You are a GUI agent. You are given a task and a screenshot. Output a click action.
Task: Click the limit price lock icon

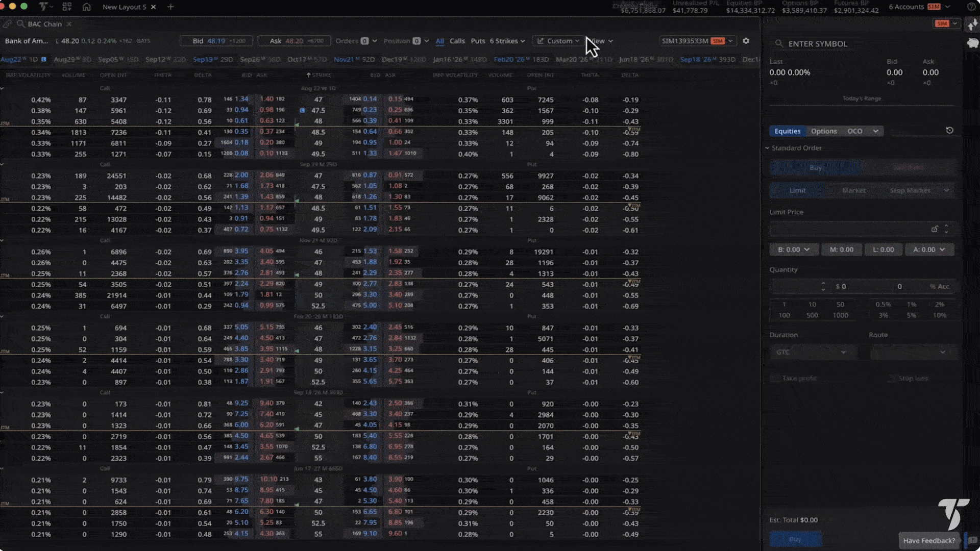(934, 229)
